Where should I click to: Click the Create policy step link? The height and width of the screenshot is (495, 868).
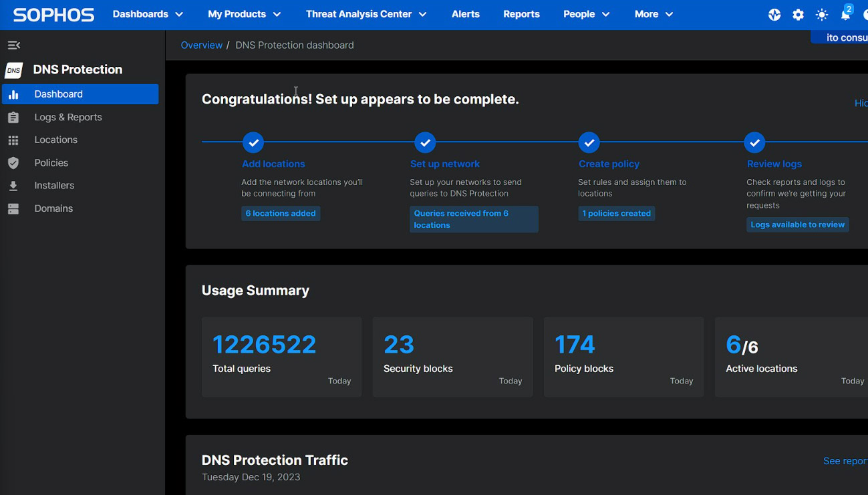point(609,164)
